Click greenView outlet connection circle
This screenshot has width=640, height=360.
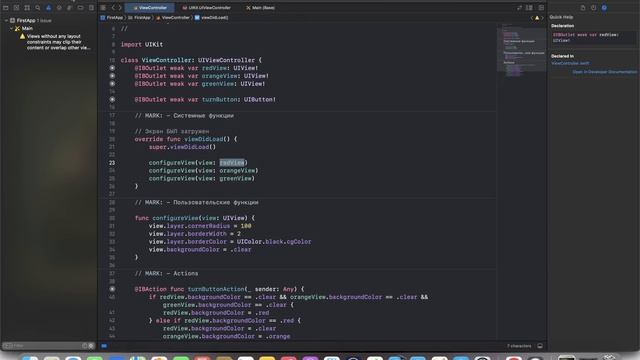pos(112,84)
